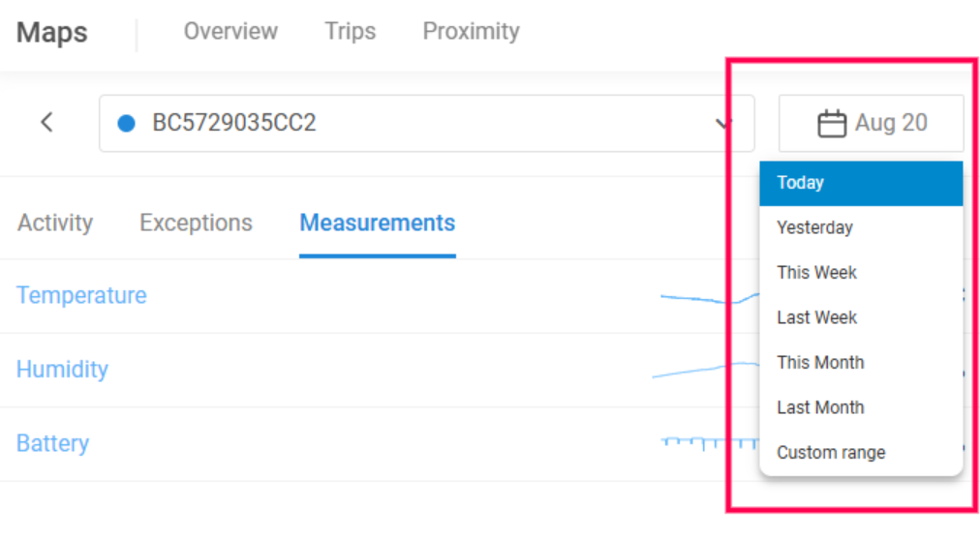The height and width of the screenshot is (538, 980).
Task: Pick This Week date range
Action: [861, 273]
